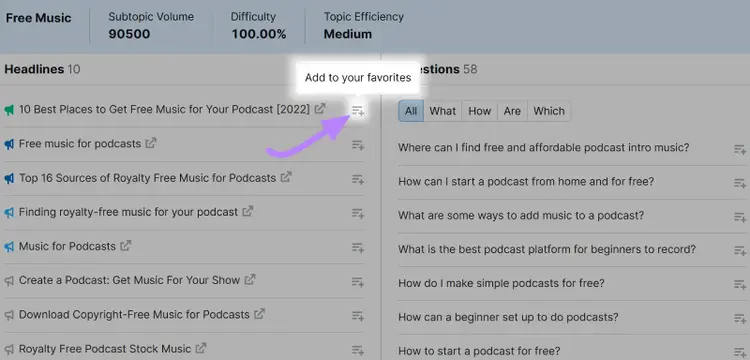
Task: Click question 'What are some ways to add music to a podcast?'
Action: tap(521, 215)
